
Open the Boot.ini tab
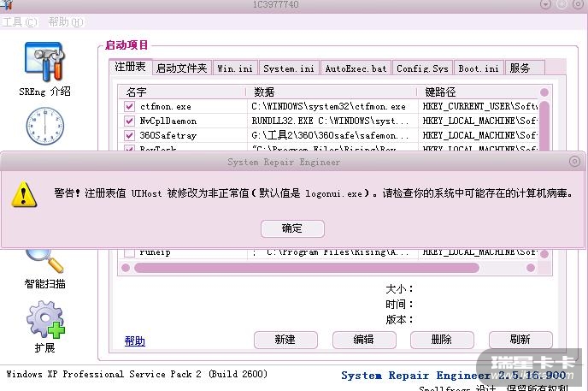479,68
